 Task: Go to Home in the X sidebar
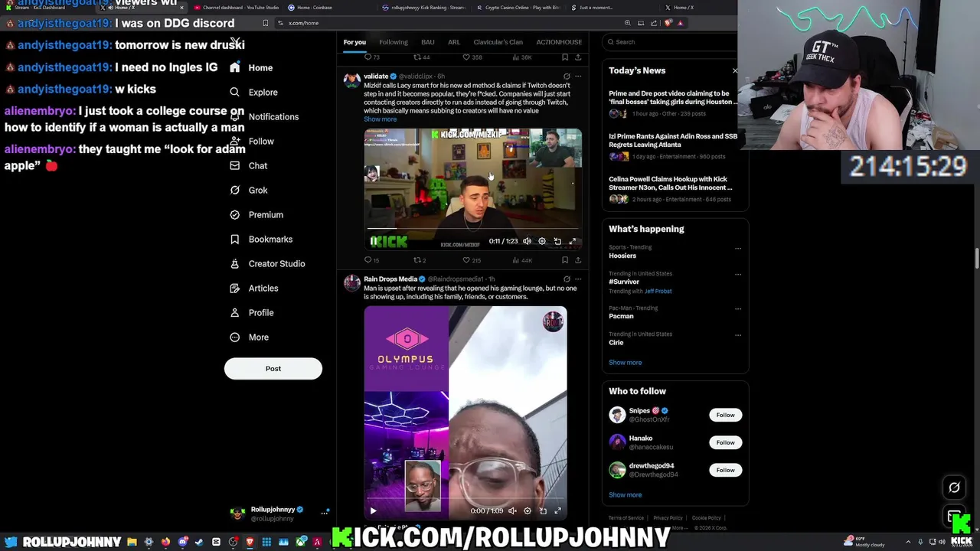point(251,67)
